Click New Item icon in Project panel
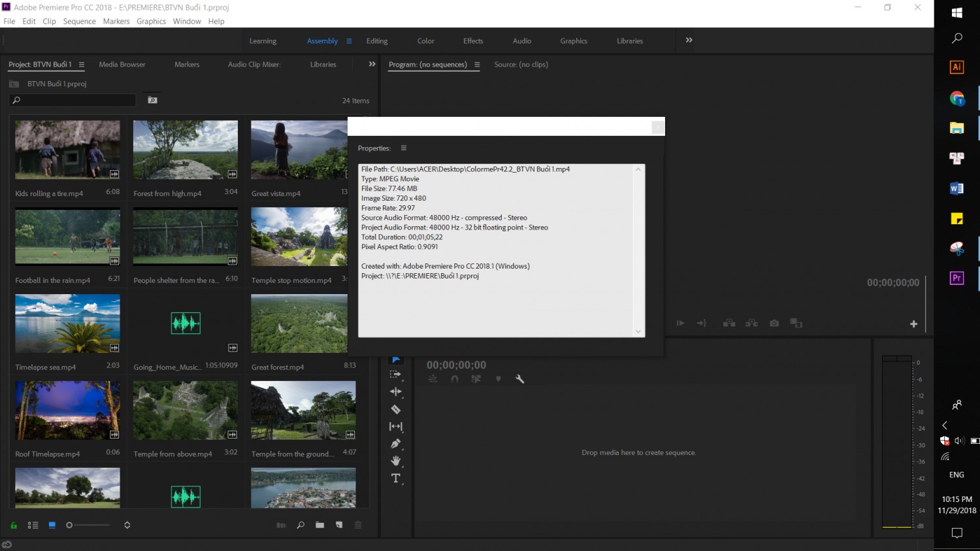Screen dimensions: 980x551 [339, 525]
